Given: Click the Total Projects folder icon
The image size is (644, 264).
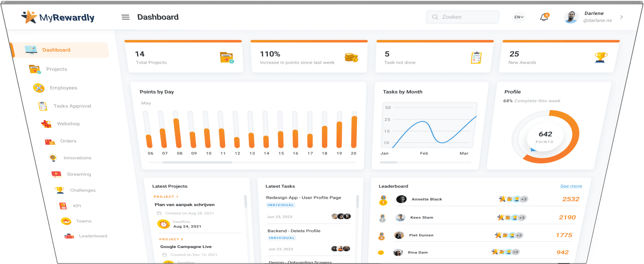Looking at the screenshot, I should (x=227, y=58).
